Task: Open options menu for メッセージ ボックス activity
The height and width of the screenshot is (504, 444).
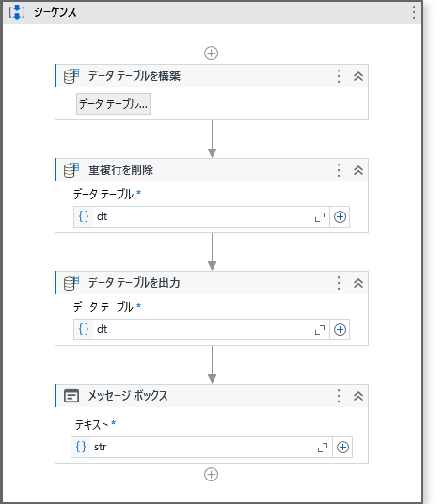Action: click(339, 396)
